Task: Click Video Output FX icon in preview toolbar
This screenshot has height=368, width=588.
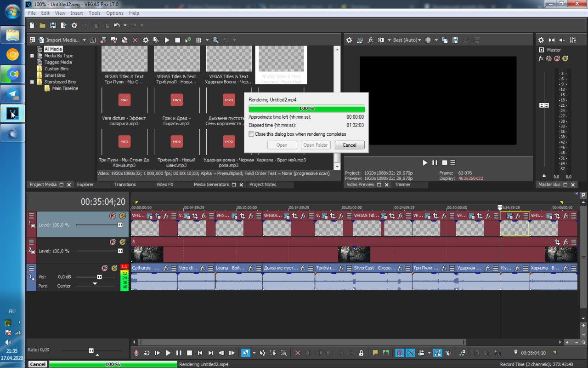Action: click(x=371, y=40)
